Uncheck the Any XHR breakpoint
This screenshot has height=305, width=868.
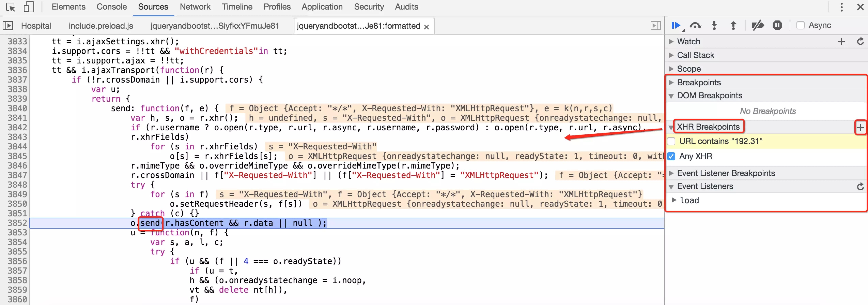pyautogui.click(x=671, y=156)
